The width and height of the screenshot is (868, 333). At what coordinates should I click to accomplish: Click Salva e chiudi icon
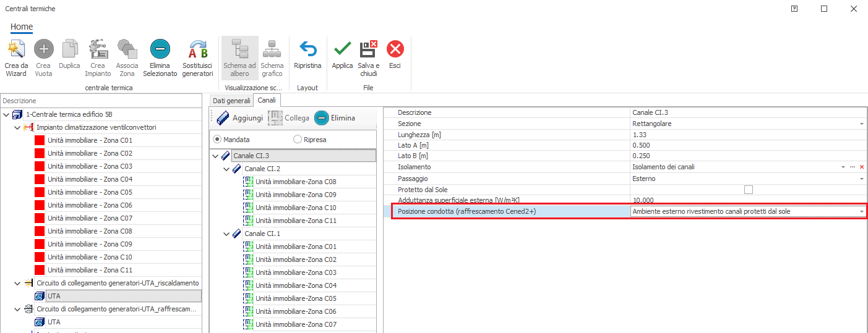coord(369,49)
